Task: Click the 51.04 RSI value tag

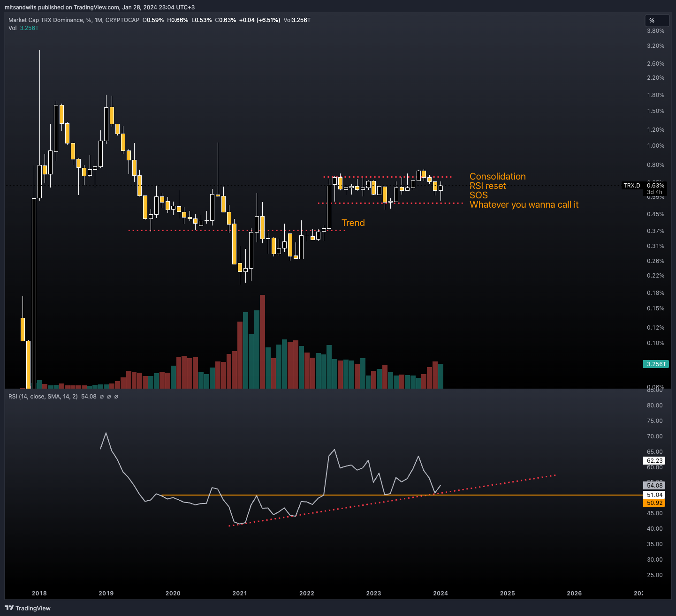Action: click(x=655, y=495)
